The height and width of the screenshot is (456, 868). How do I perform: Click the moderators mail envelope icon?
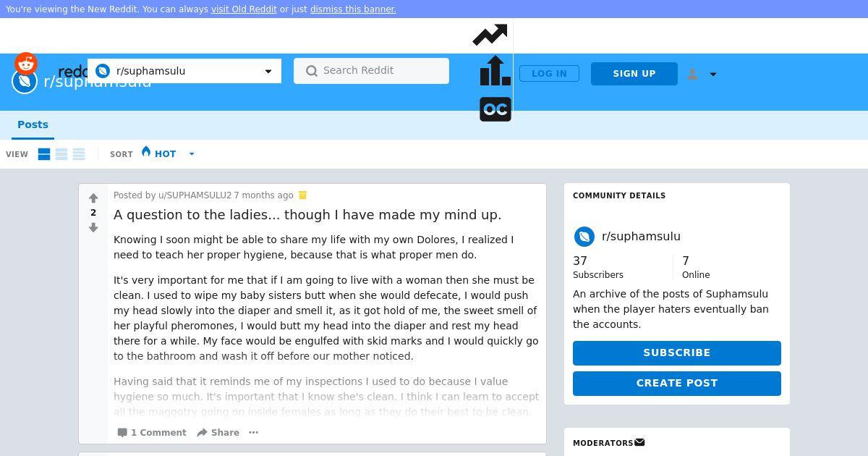639,442
